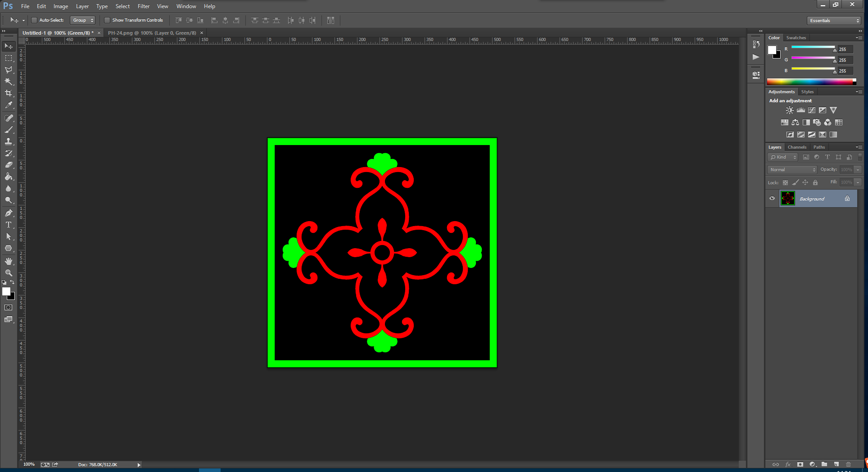This screenshot has width=868, height=472.
Task: Select the Pen tool
Action: (x=9, y=213)
